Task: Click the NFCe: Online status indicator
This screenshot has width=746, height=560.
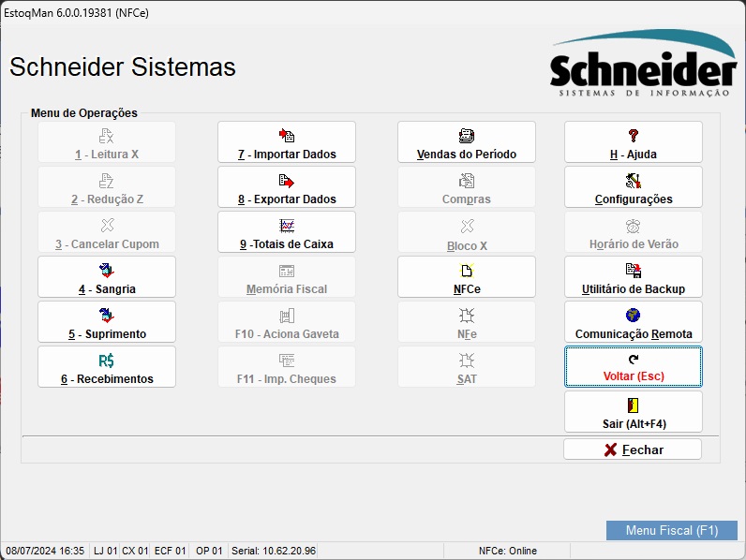Action: pos(507,551)
